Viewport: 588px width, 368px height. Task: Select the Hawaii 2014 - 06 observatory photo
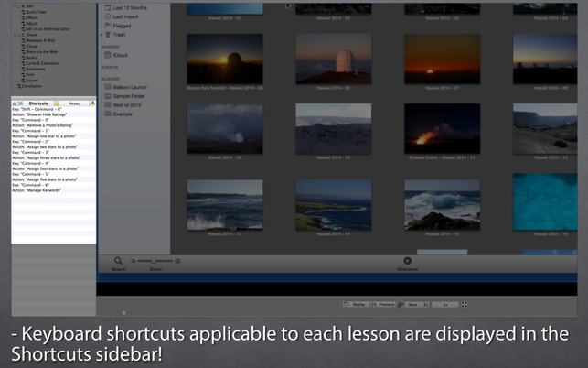click(x=334, y=59)
